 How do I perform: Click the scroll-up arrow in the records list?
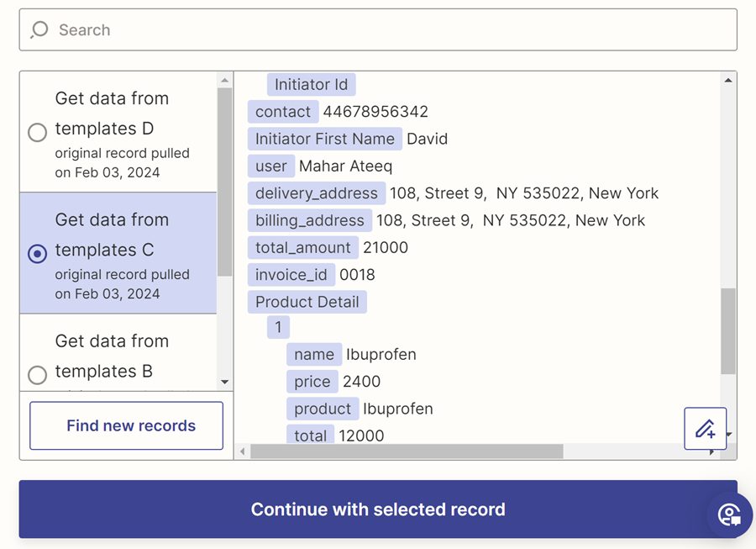225,81
